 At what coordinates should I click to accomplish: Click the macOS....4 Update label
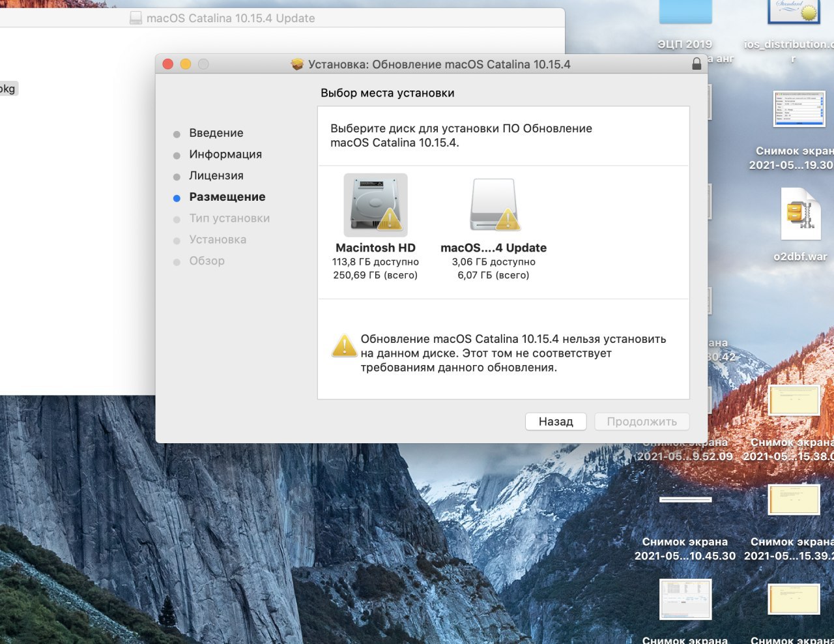[x=493, y=248]
